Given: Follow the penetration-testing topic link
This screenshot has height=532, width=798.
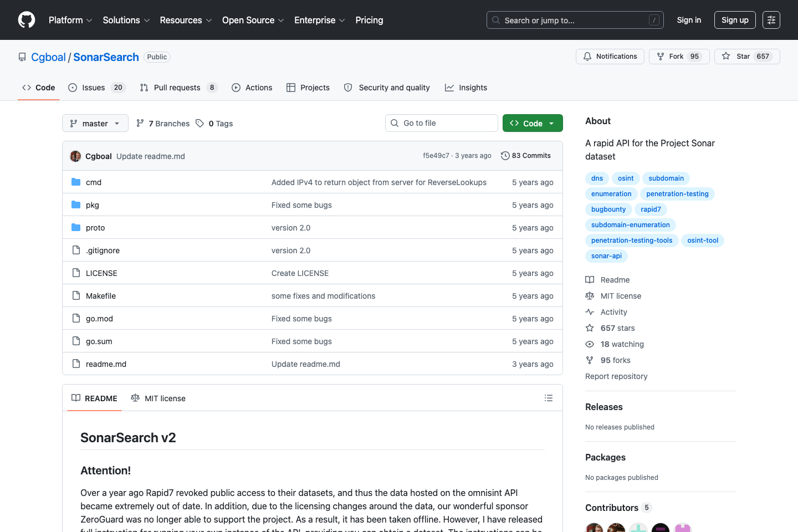Looking at the screenshot, I should (x=677, y=193).
